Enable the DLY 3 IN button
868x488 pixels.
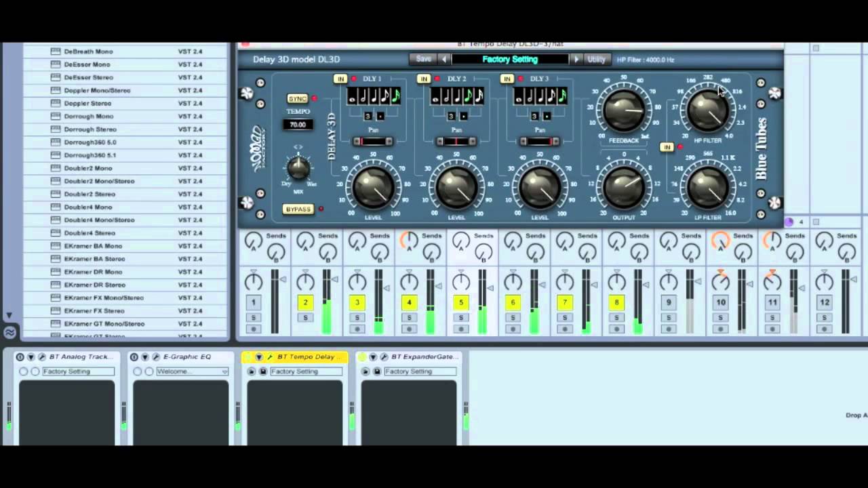point(507,79)
